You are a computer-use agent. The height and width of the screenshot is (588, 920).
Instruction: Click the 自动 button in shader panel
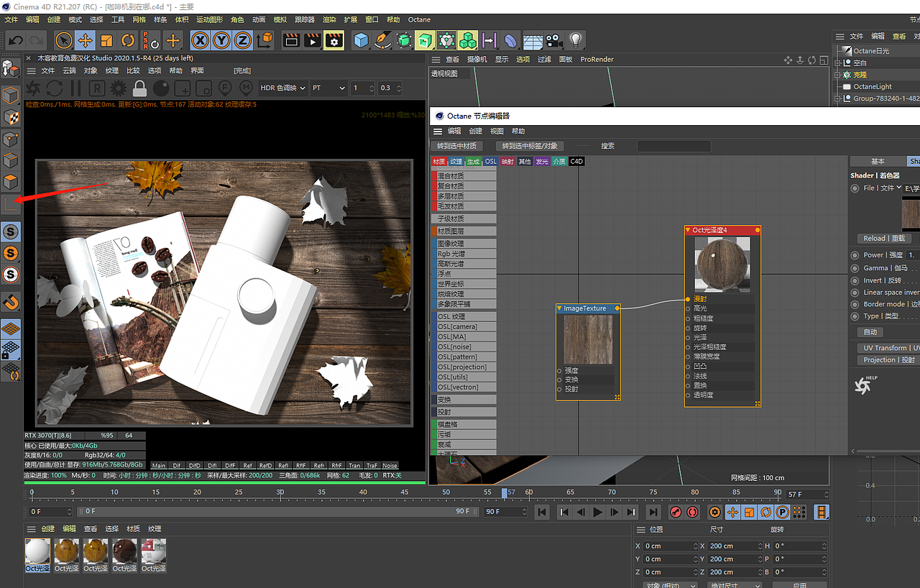pos(870,332)
